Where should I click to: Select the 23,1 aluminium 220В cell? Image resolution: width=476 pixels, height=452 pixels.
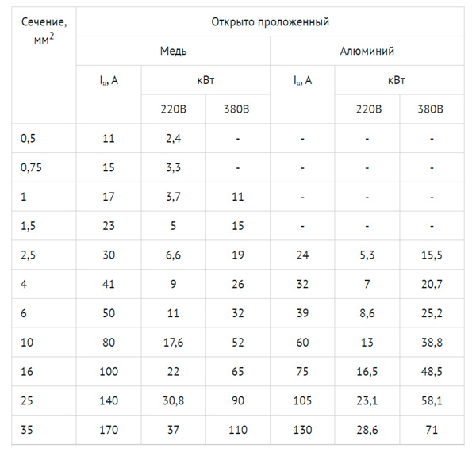pos(367,401)
